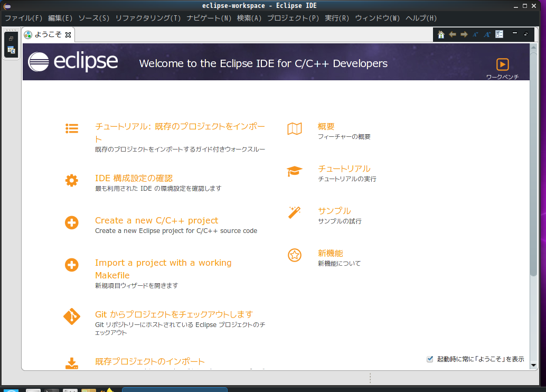Open the ヘルプ(H) menu
The width and height of the screenshot is (546, 392).
(421, 18)
